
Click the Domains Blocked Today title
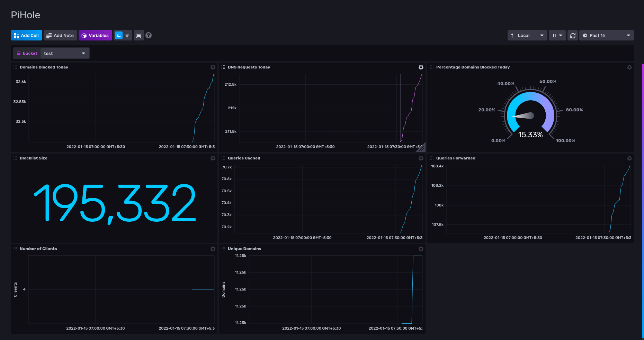point(44,67)
